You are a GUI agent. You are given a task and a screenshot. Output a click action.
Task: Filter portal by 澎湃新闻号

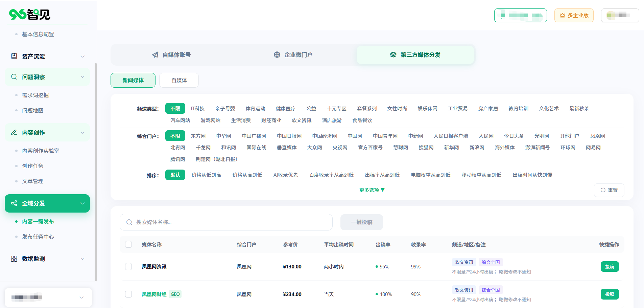(x=538, y=148)
